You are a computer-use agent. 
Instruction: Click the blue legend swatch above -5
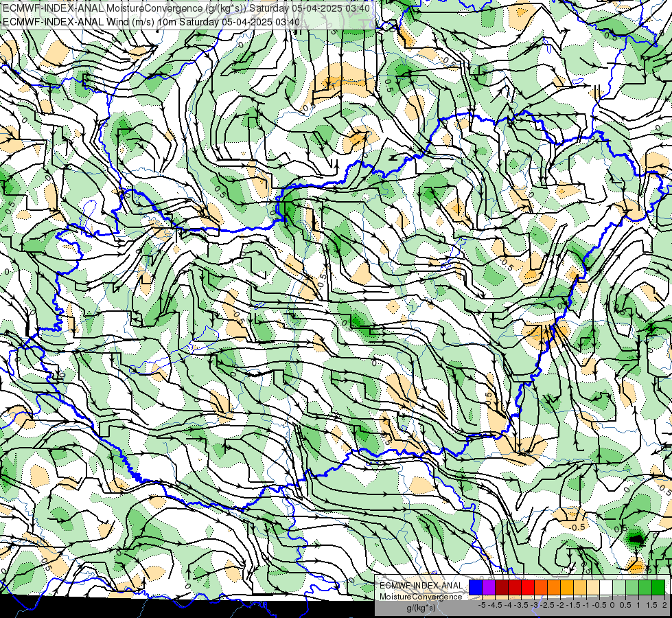coord(475,587)
